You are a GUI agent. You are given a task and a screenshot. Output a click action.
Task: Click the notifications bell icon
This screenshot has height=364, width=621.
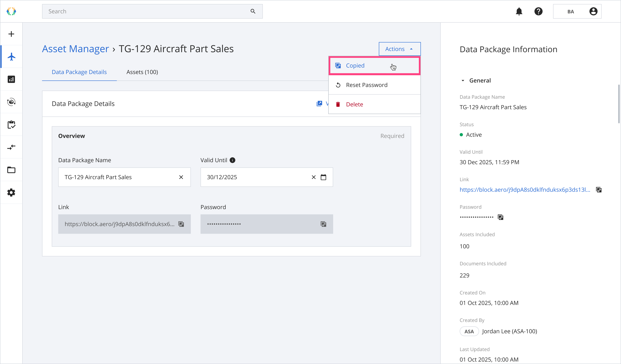[519, 11]
